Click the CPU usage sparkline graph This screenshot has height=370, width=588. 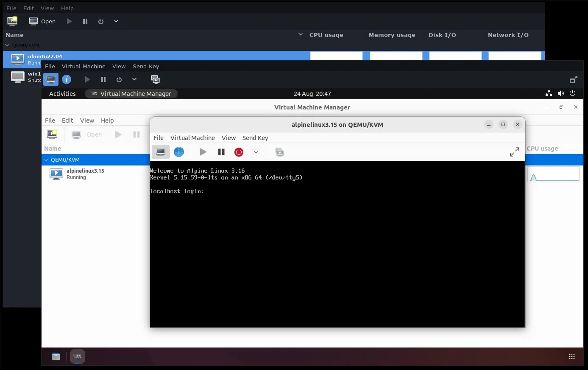coord(554,174)
